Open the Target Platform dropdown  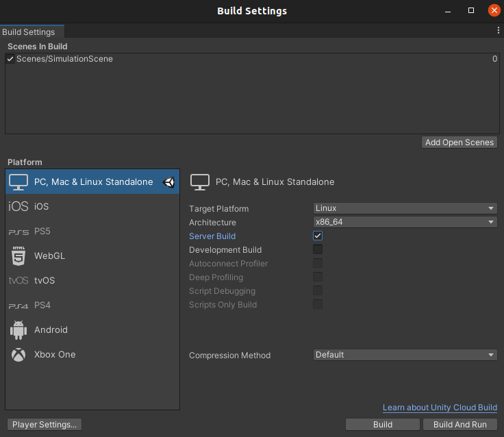pos(405,208)
